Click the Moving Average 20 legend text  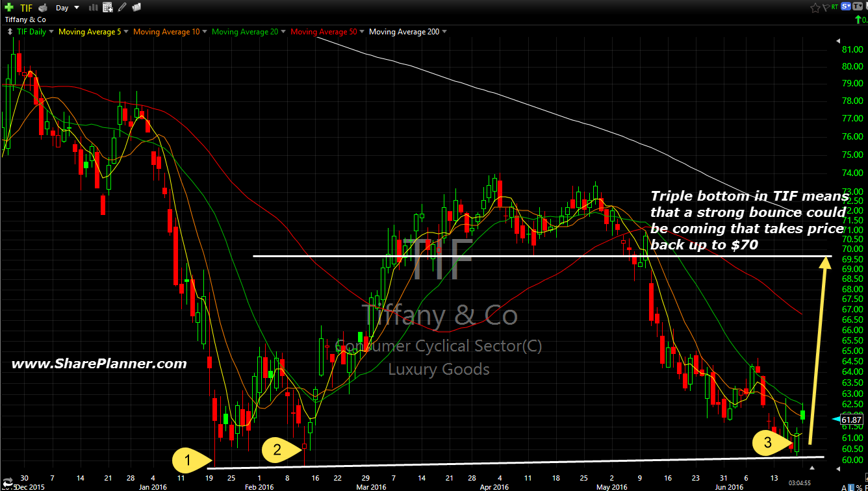tap(245, 32)
